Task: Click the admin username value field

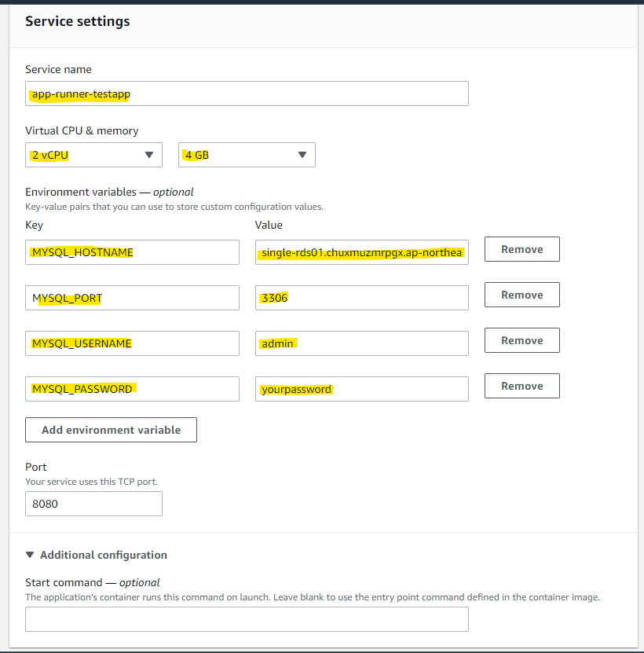Action: 361,343
